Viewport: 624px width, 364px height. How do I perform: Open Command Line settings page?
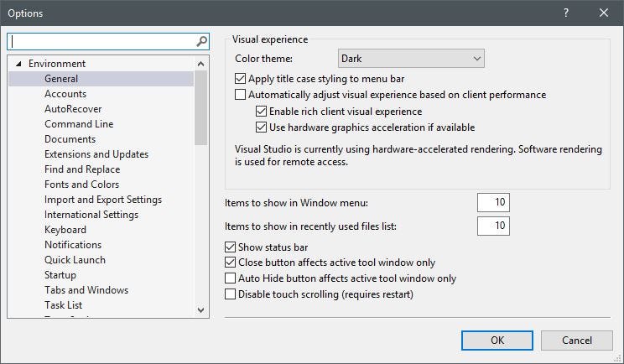point(79,124)
